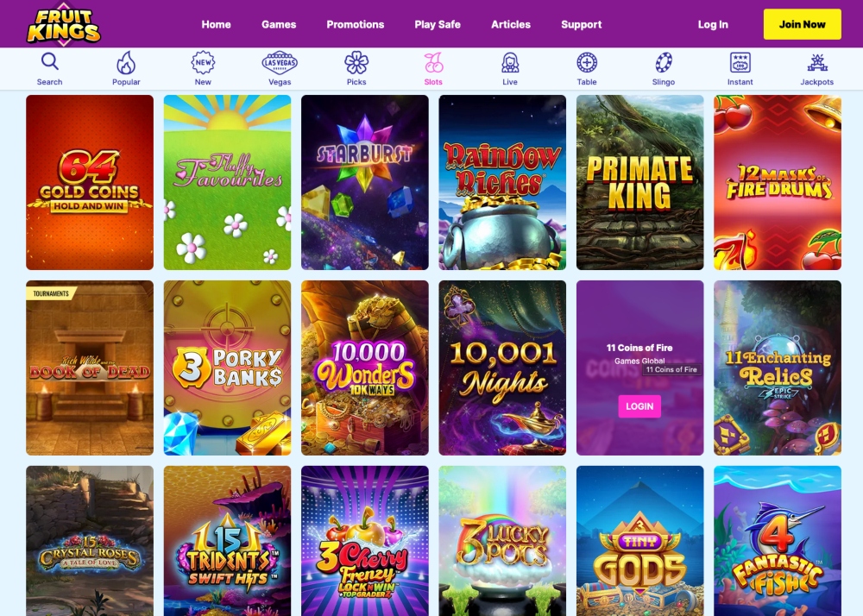Viewport: 863px width, 616px height.
Task: Select the Picks flower icon
Action: click(x=356, y=63)
